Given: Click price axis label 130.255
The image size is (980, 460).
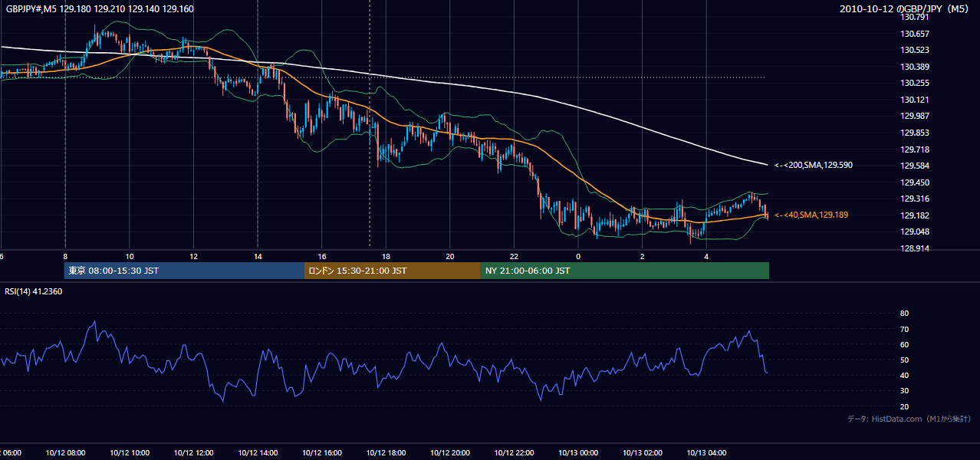Looking at the screenshot, I should (914, 83).
